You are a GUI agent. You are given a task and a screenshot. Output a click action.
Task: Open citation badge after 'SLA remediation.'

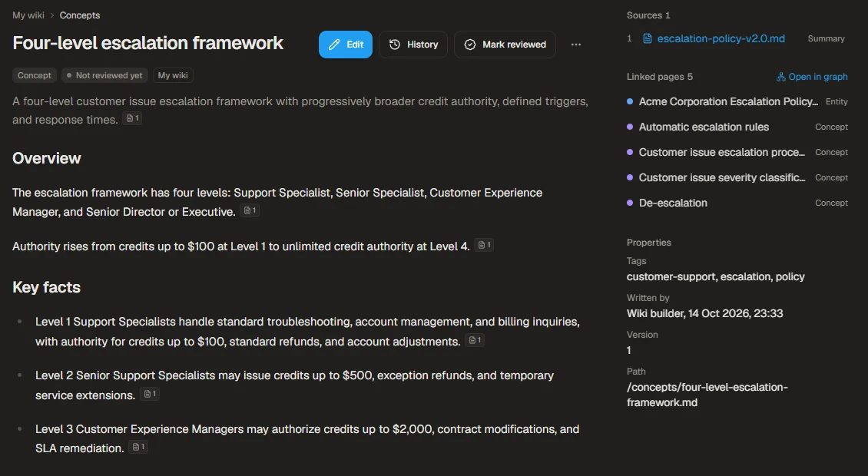pyautogui.click(x=138, y=448)
